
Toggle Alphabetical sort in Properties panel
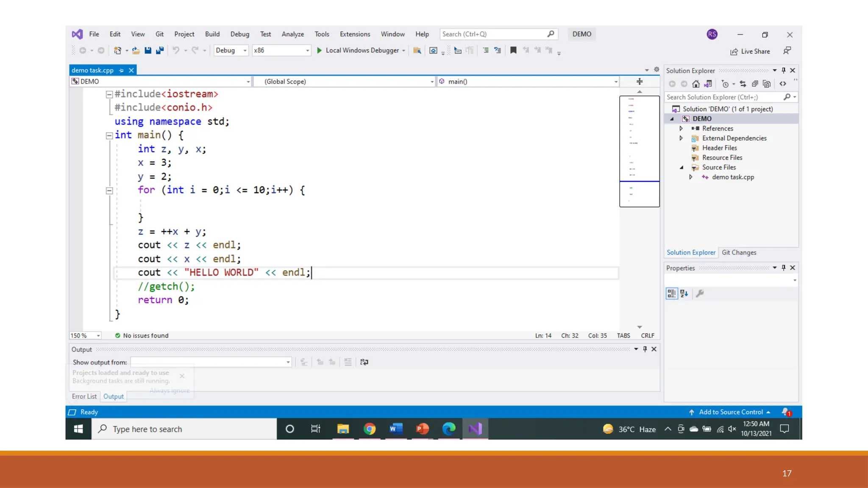tap(684, 293)
